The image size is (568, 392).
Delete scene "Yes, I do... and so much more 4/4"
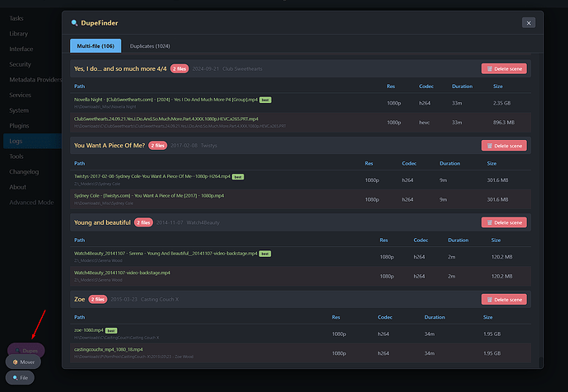pyautogui.click(x=504, y=69)
